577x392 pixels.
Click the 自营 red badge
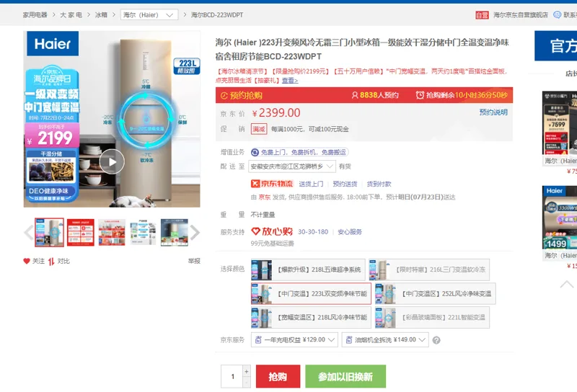(x=482, y=15)
